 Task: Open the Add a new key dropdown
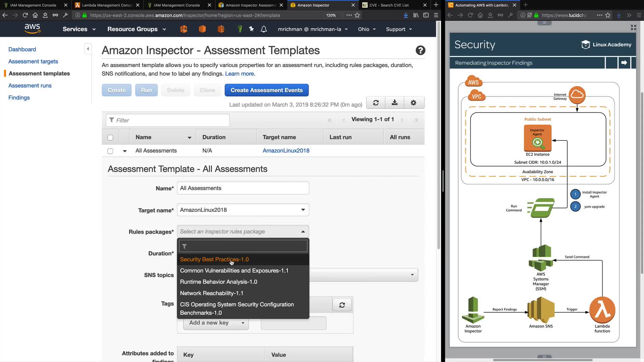click(x=216, y=323)
